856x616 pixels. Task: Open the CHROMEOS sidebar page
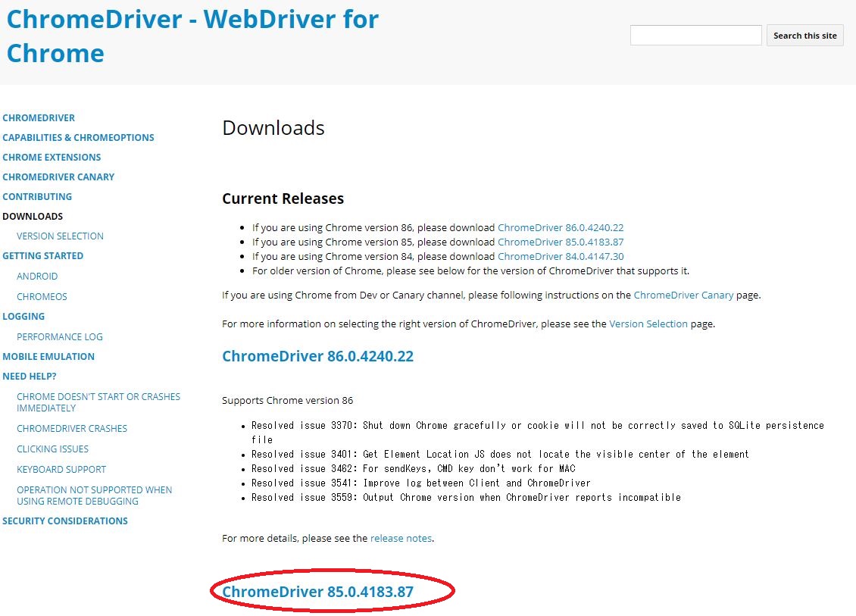point(42,296)
